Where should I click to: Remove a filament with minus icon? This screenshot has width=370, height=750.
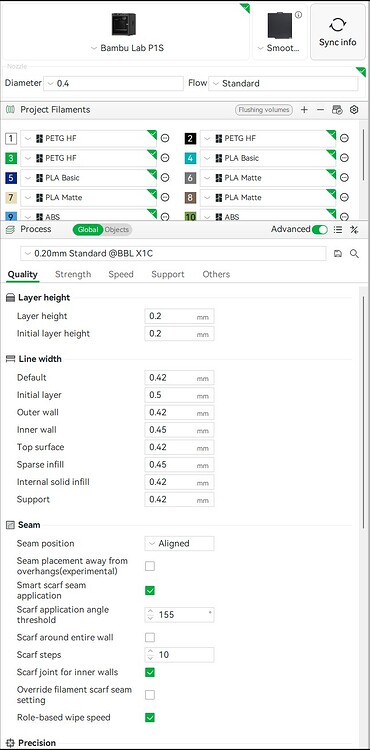click(320, 110)
